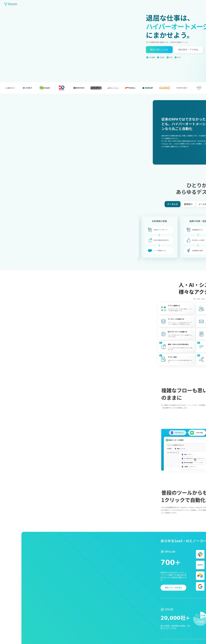
Task: Click the document search icon for テキスト抽出
Action: 163,359
